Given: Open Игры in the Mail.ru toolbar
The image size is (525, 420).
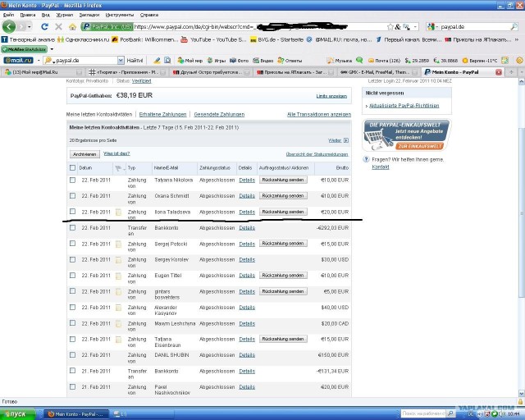Looking at the screenshot, I should point(217,60).
